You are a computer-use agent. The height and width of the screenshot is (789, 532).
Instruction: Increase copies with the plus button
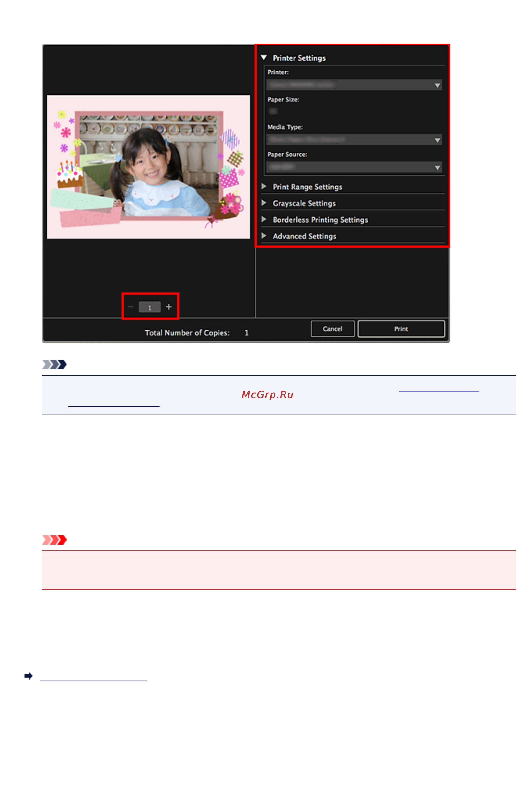(169, 307)
